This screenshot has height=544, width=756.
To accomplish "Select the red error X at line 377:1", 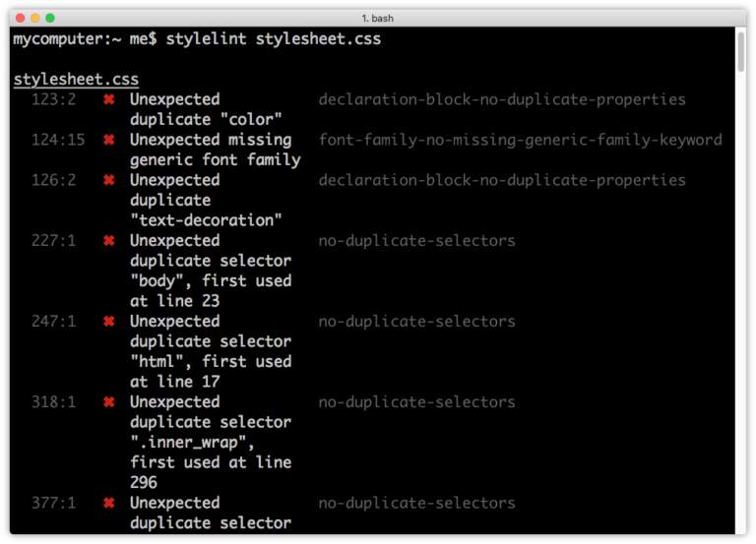I will 109,503.
